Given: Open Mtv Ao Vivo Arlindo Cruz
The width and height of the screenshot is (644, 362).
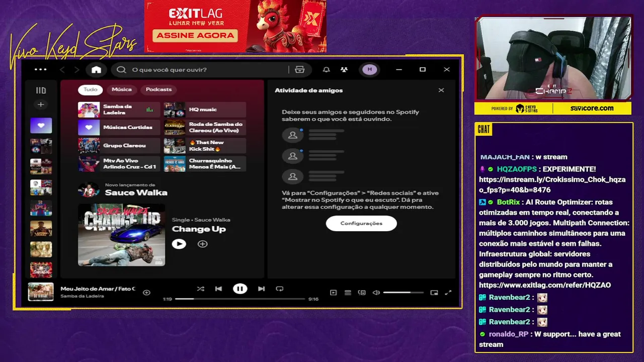Looking at the screenshot, I should pos(119,164).
